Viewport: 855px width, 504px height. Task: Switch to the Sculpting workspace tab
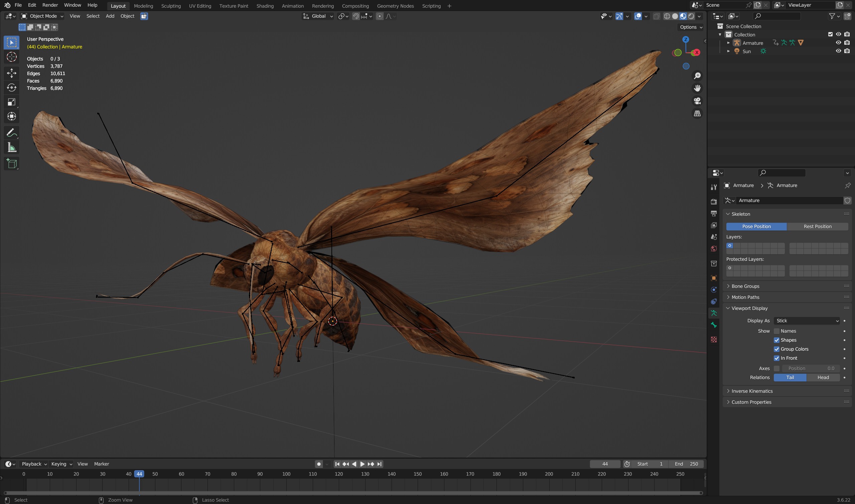pyautogui.click(x=171, y=6)
